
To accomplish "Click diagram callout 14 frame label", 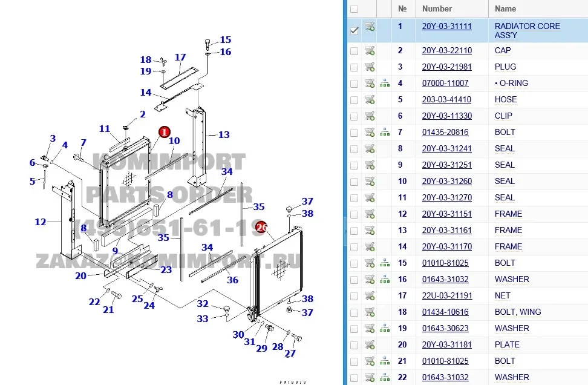I will tap(146, 92).
